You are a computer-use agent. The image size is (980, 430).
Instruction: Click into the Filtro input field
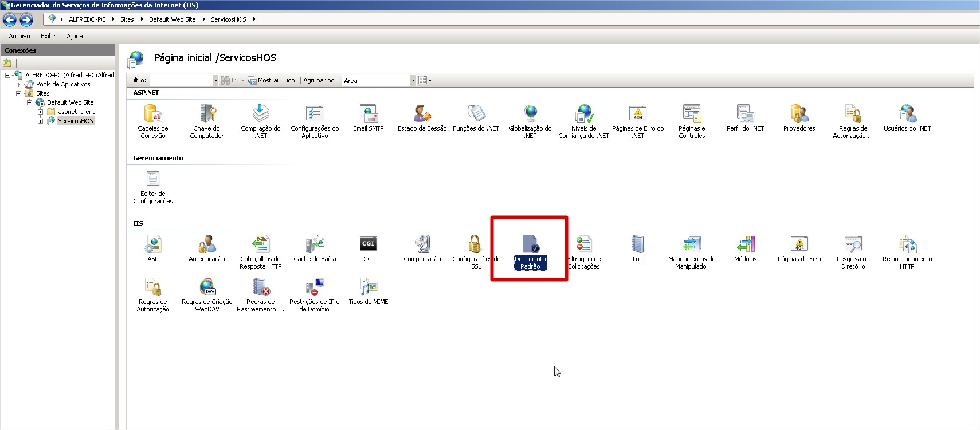181,81
